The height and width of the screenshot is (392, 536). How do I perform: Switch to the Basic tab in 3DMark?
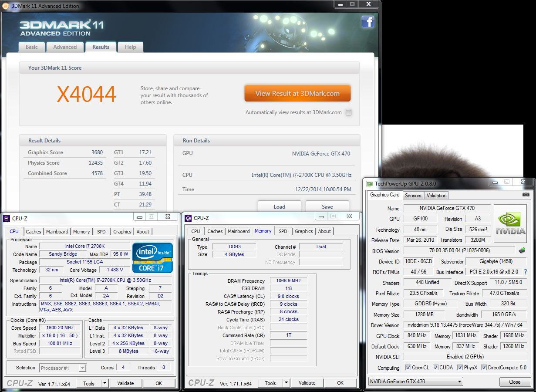coord(32,47)
